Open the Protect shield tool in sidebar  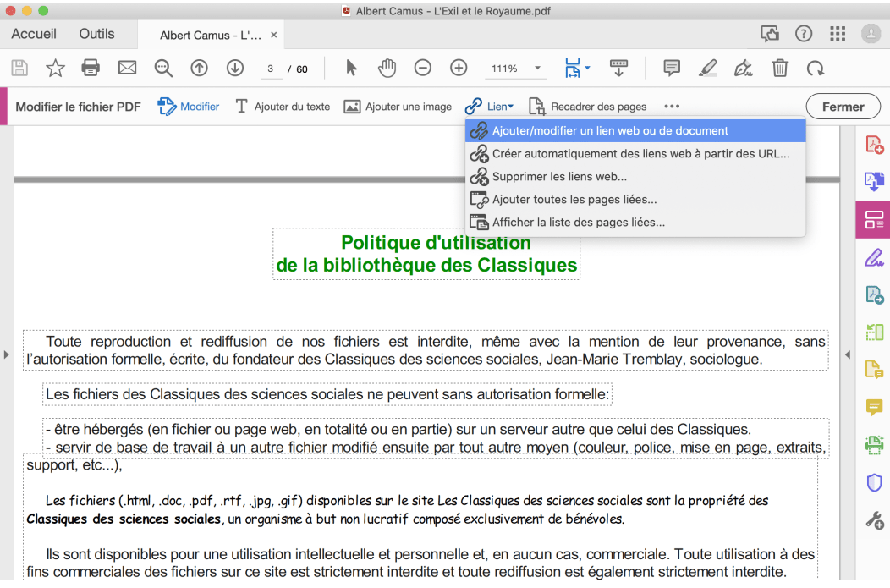[x=874, y=482]
